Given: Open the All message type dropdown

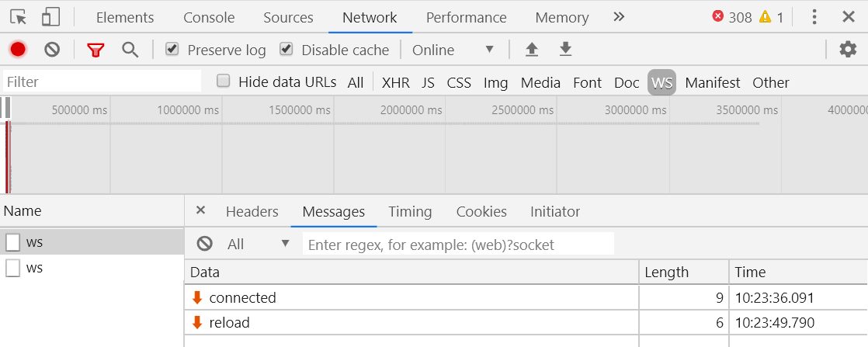Looking at the screenshot, I should click(x=258, y=244).
